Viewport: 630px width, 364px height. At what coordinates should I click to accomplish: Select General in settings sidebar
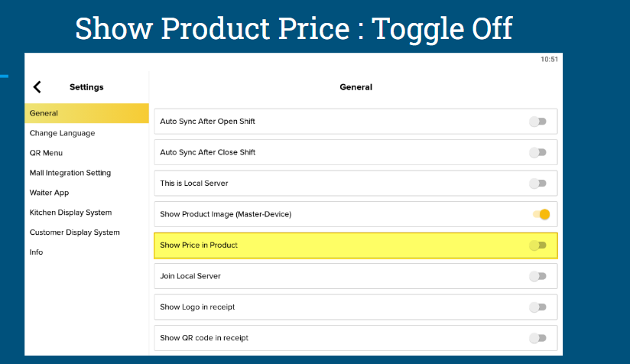tap(86, 113)
